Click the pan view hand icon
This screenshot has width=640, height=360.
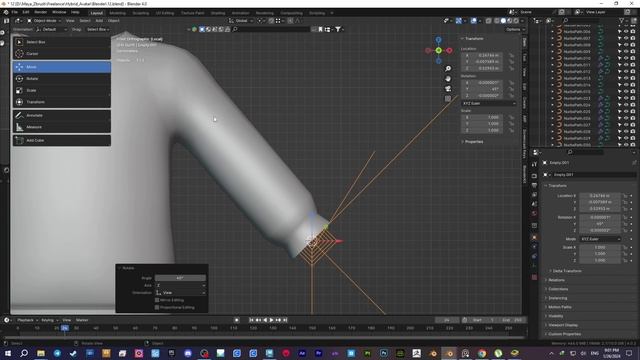[x=448, y=78]
